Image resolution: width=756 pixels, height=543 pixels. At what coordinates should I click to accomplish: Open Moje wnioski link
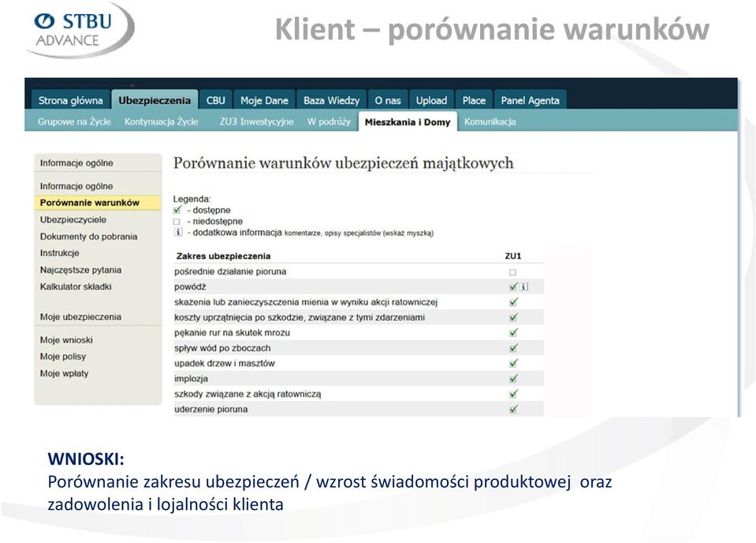66,340
